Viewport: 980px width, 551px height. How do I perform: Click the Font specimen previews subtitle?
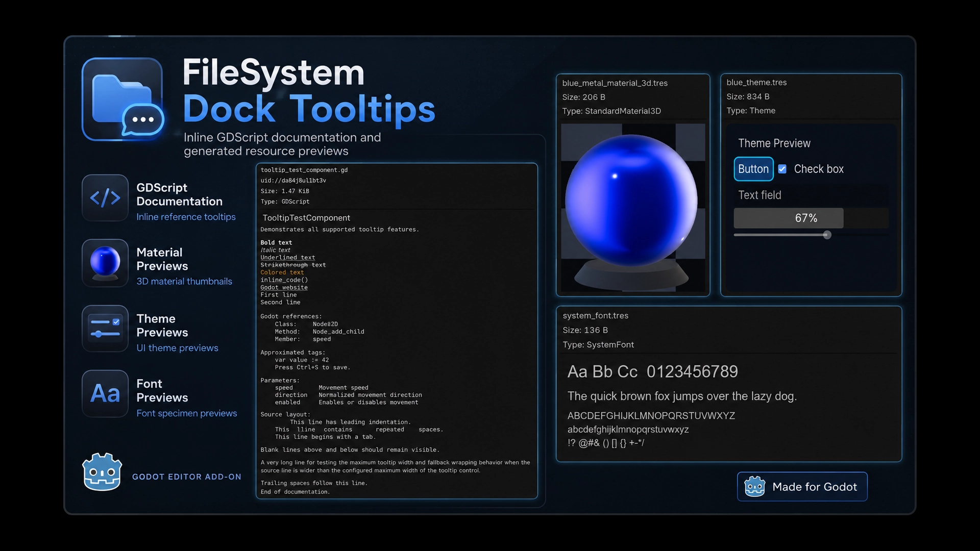coord(186,413)
